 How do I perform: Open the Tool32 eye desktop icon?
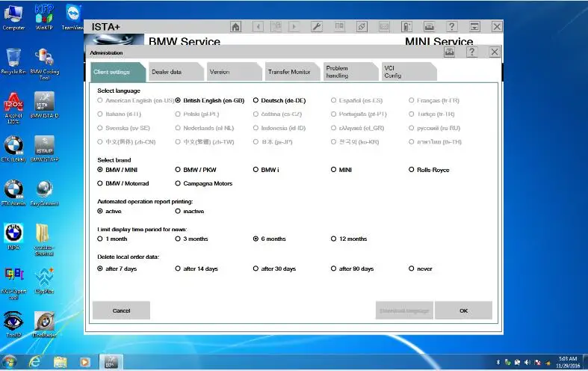(13, 325)
